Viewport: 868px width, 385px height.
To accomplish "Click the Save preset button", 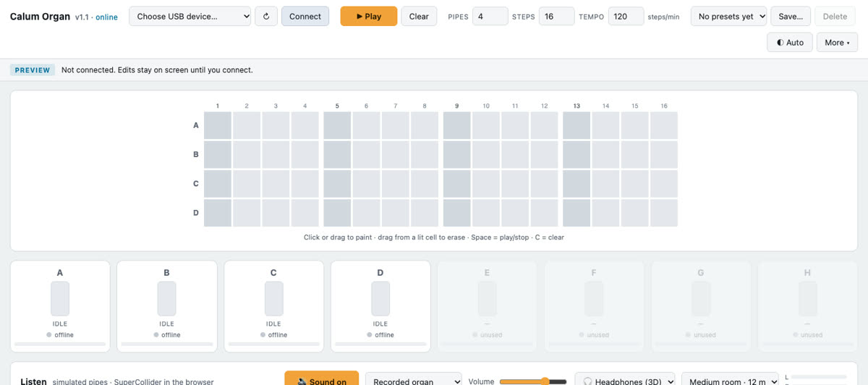I will point(791,16).
